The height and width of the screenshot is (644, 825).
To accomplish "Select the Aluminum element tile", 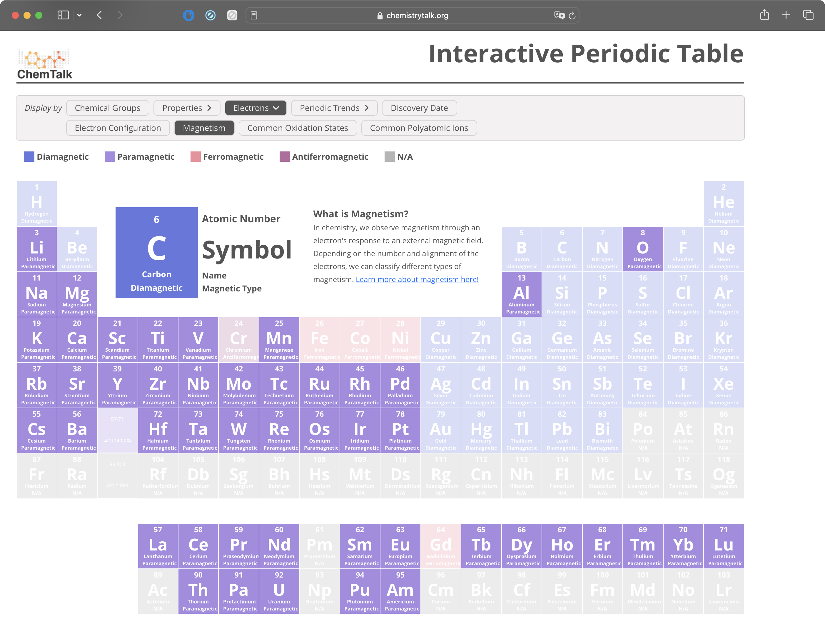I will [x=521, y=294].
